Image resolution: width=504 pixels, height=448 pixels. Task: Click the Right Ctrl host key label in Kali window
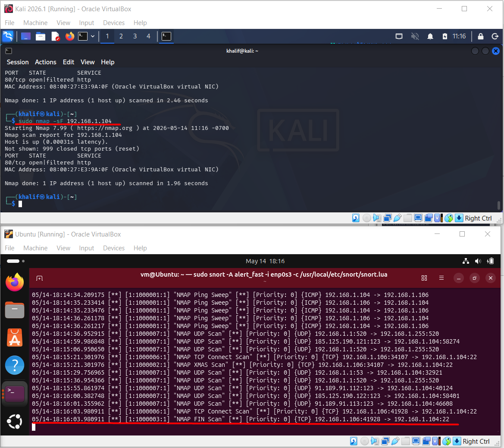point(478,218)
